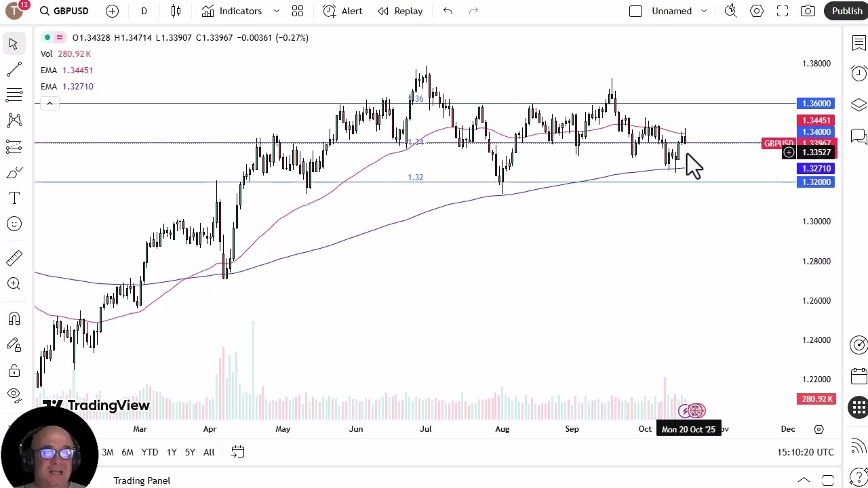Open the layout grid setup icon
Image resolution: width=868 pixels, height=488 pixels.
298,11
